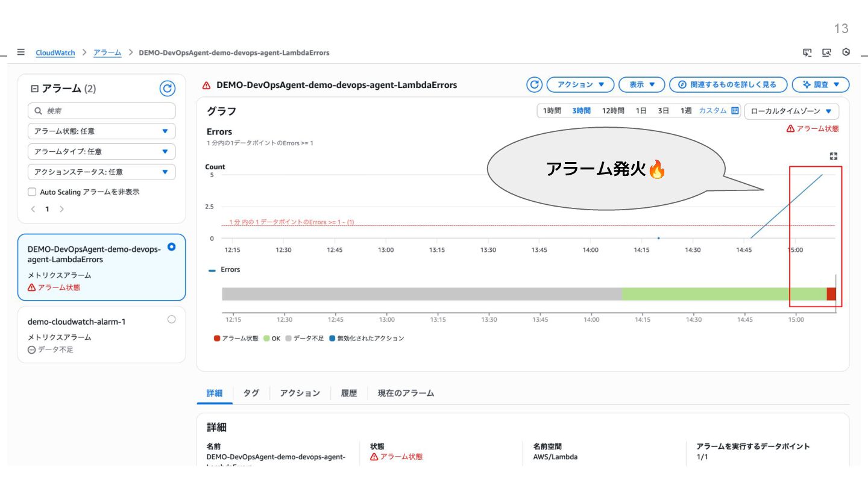Click alarm warning icon beside title
The height and width of the screenshot is (488, 868).
point(207,85)
